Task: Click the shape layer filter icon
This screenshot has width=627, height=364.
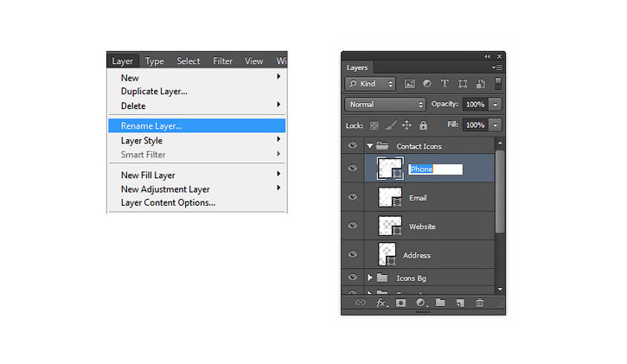Action: tap(463, 84)
